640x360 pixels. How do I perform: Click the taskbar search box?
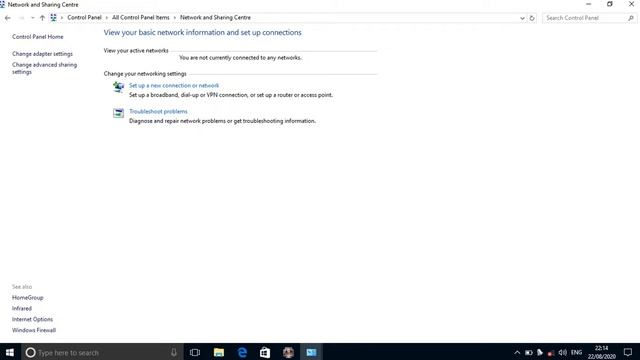point(102,352)
